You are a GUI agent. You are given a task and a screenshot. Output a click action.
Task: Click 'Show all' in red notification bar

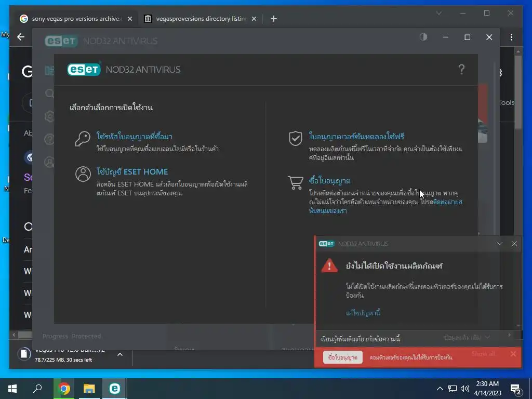tap(483, 353)
